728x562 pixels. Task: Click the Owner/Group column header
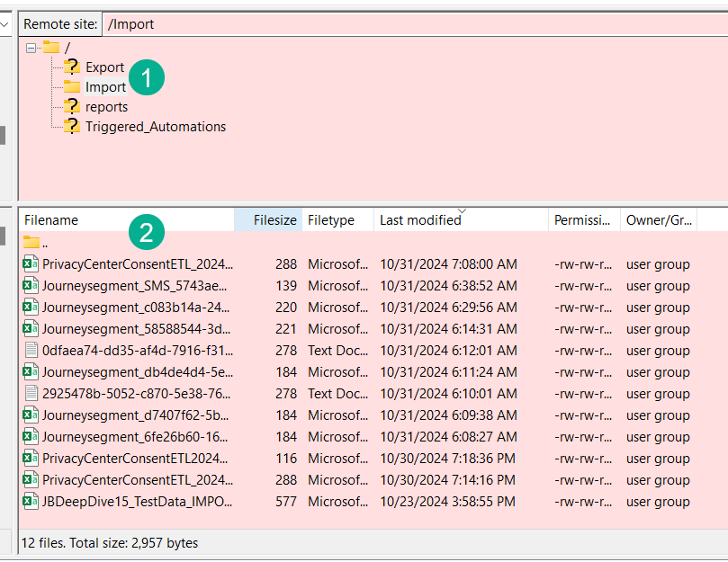point(658,220)
